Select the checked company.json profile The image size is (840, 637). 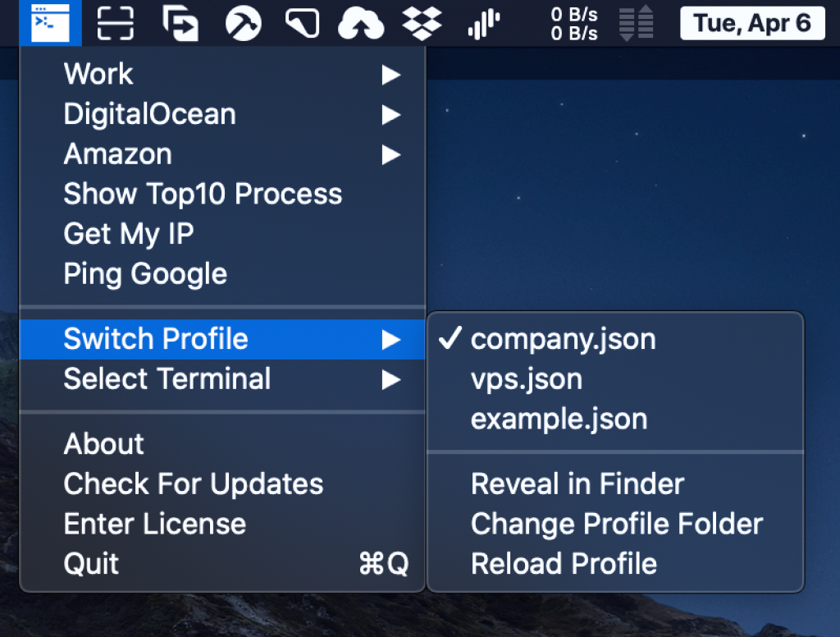(563, 339)
